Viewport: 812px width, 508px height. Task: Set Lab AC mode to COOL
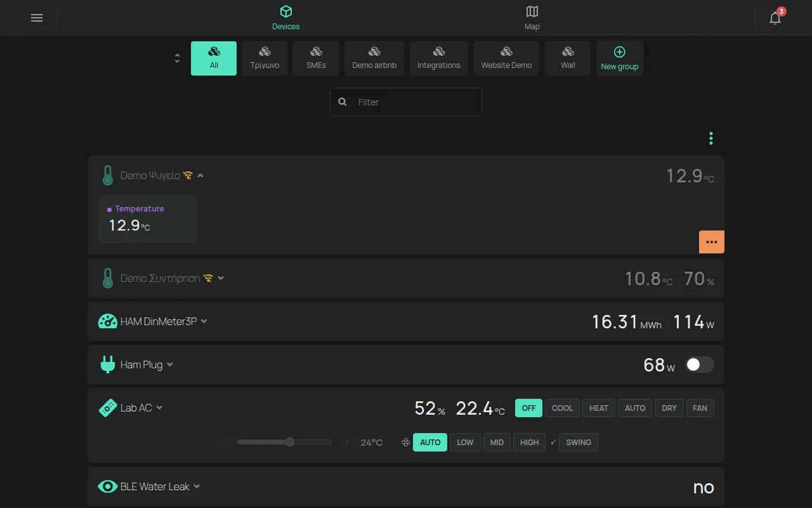tap(563, 408)
